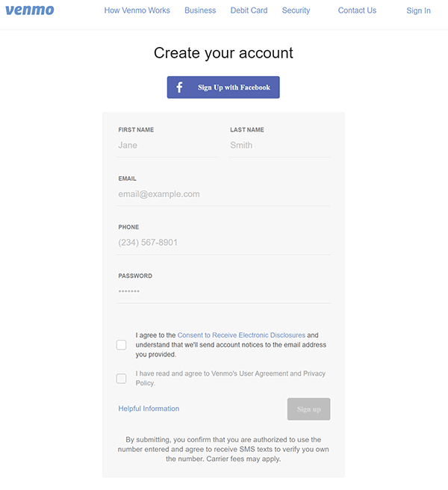Select Security in the navigation bar
The width and height of the screenshot is (448, 490).
[x=296, y=10]
